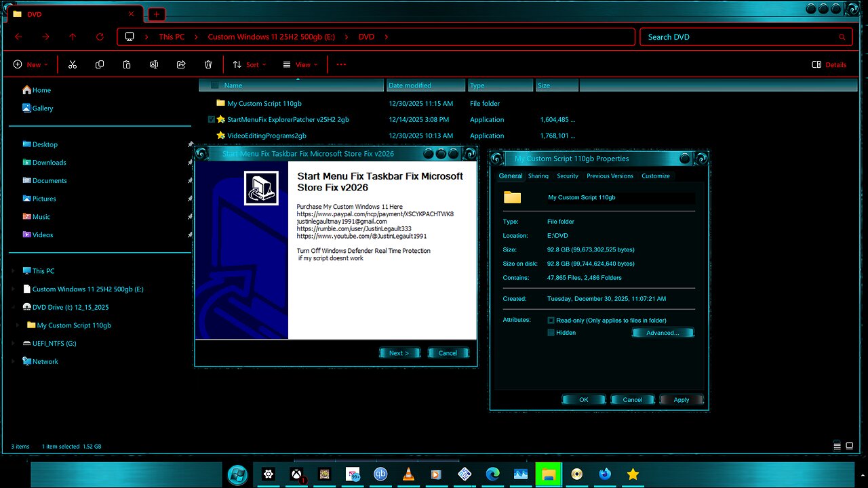868x488 pixels.
Task: Open the Sort dropdown menu
Action: tap(249, 64)
